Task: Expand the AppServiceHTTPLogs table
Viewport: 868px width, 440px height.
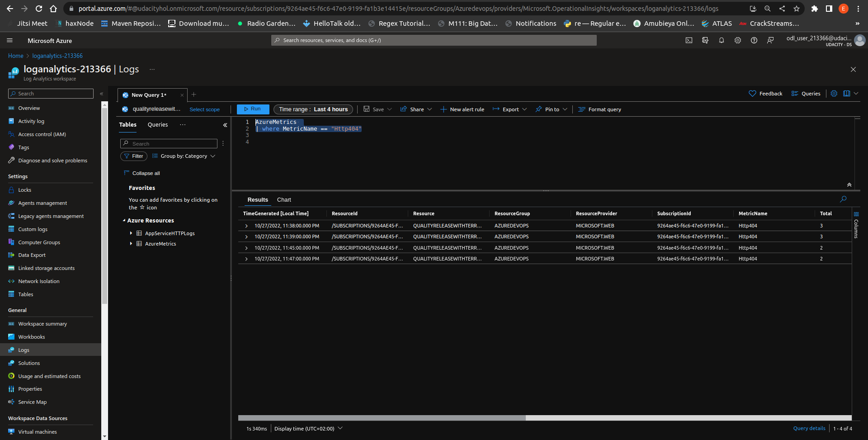Action: click(131, 233)
